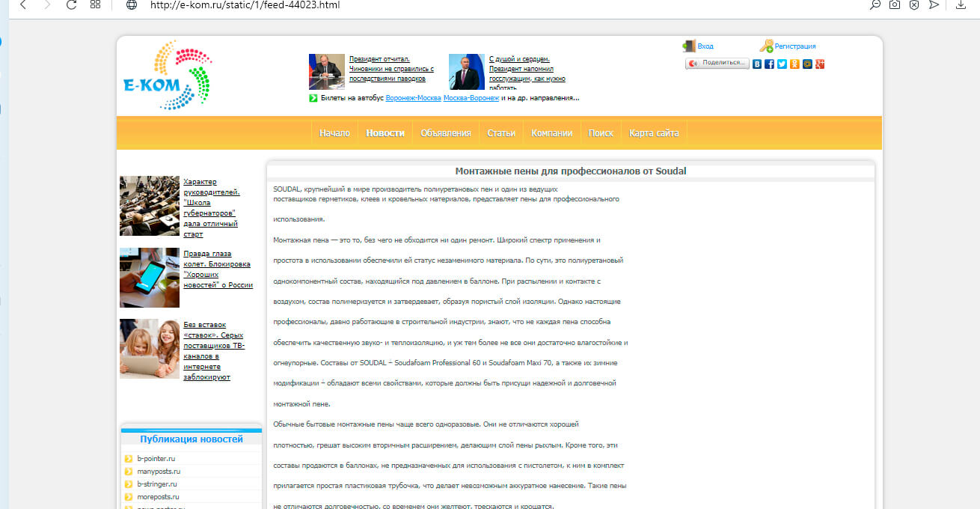Click yellow arrow icon next to moreposts.ru
This screenshot has width=980, height=509.
click(129, 496)
